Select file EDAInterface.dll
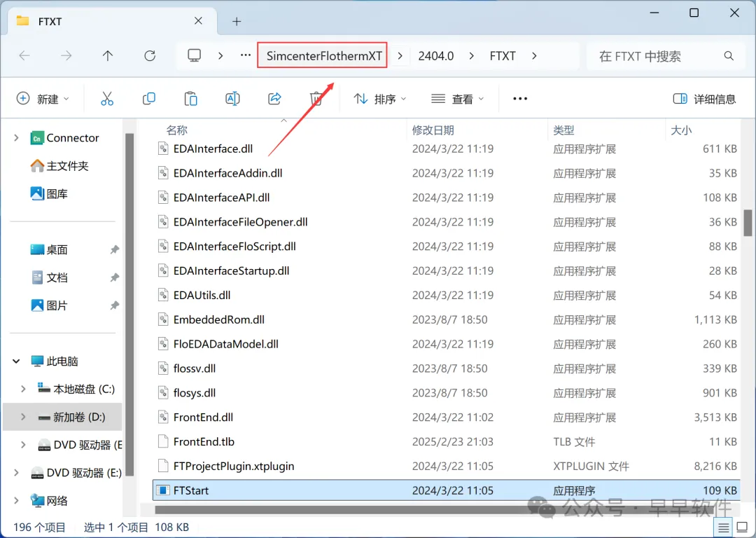This screenshot has width=756, height=538. pyautogui.click(x=213, y=149)
